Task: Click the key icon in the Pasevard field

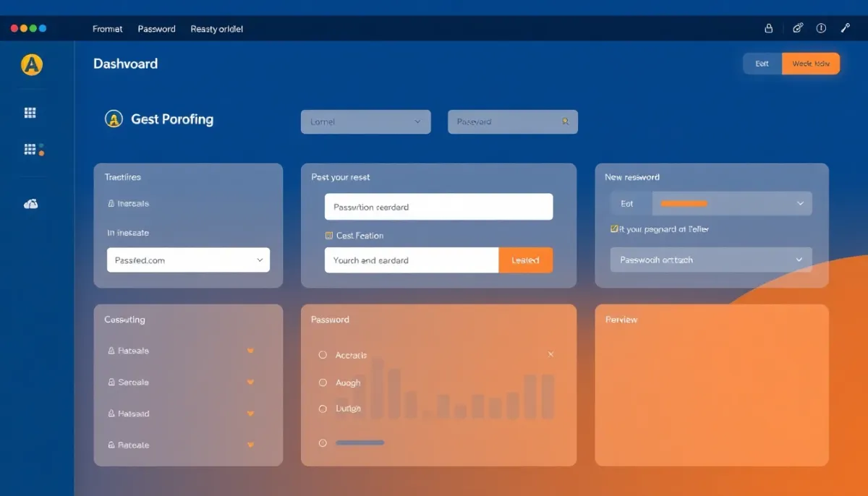Action: [x=565, y=121]
